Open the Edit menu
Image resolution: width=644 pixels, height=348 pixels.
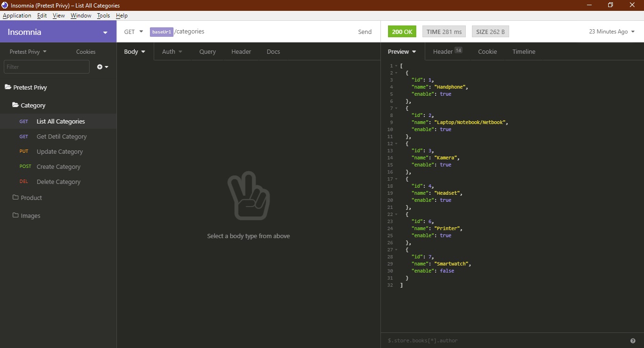click(42, 16)
